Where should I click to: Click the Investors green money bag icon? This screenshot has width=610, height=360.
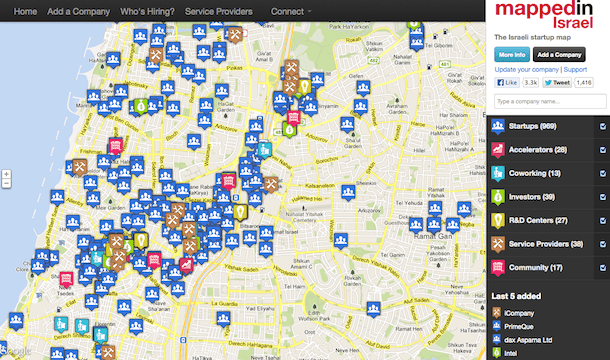(498, 197)
